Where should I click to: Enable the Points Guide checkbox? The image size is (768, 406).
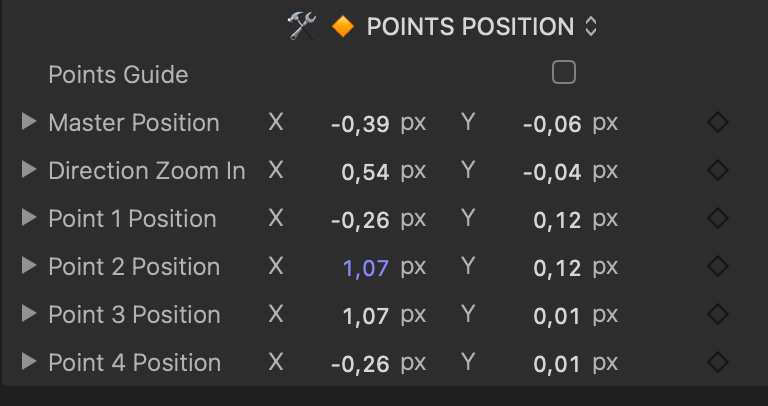[564, 73]
